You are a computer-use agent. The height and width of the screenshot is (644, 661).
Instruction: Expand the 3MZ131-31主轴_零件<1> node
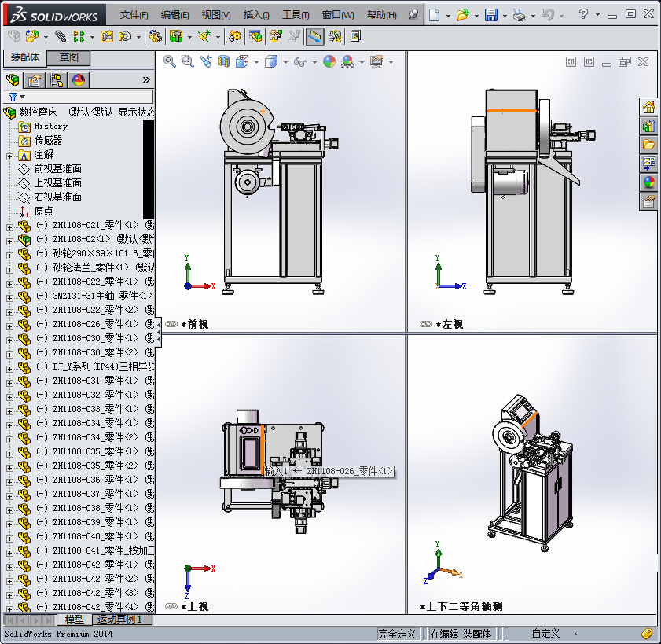(9, 298)
